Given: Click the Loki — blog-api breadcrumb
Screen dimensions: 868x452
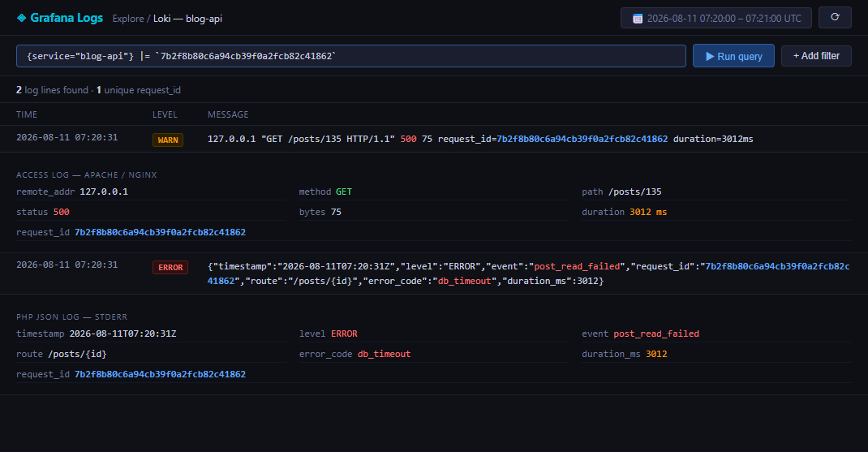Looking at the screenshot, I should 187,19.
